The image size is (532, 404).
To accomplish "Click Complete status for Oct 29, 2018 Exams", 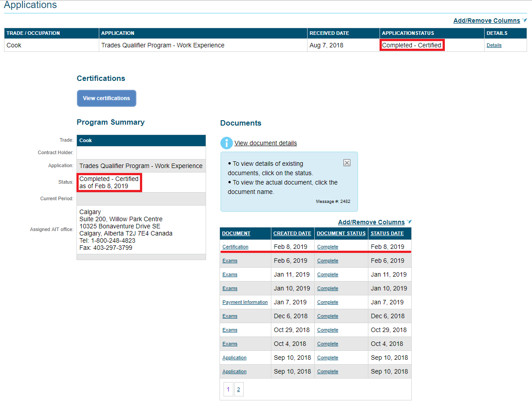I will point(327,330).
